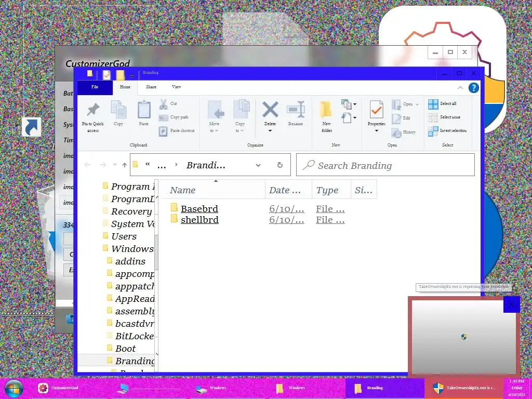Click the Copy path icon
Screen dimensions: 532x399
pyautogui.click(x=163, y=117)
